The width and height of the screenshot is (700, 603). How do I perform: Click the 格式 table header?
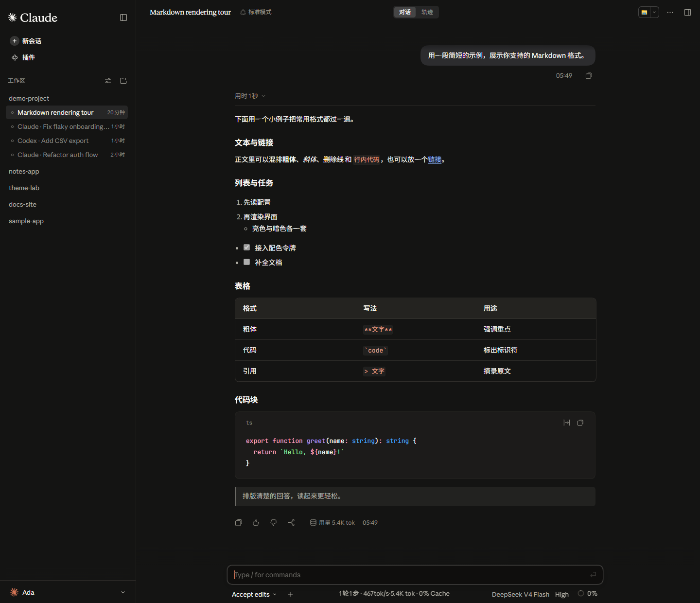pos(250,308)
